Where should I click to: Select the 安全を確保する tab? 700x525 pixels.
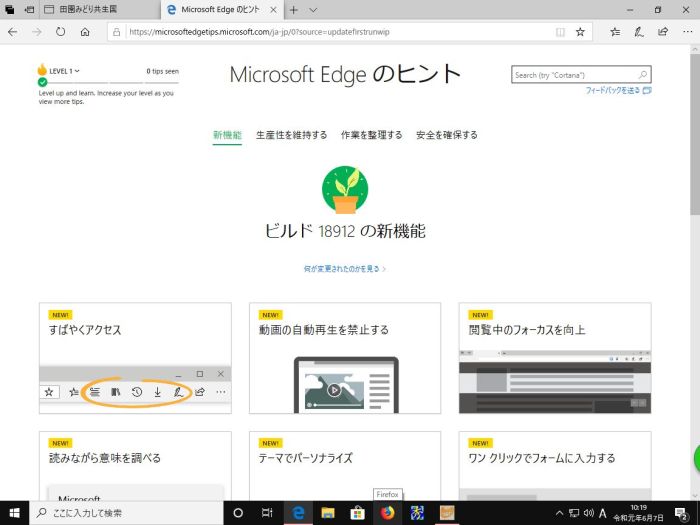[447, 135]
